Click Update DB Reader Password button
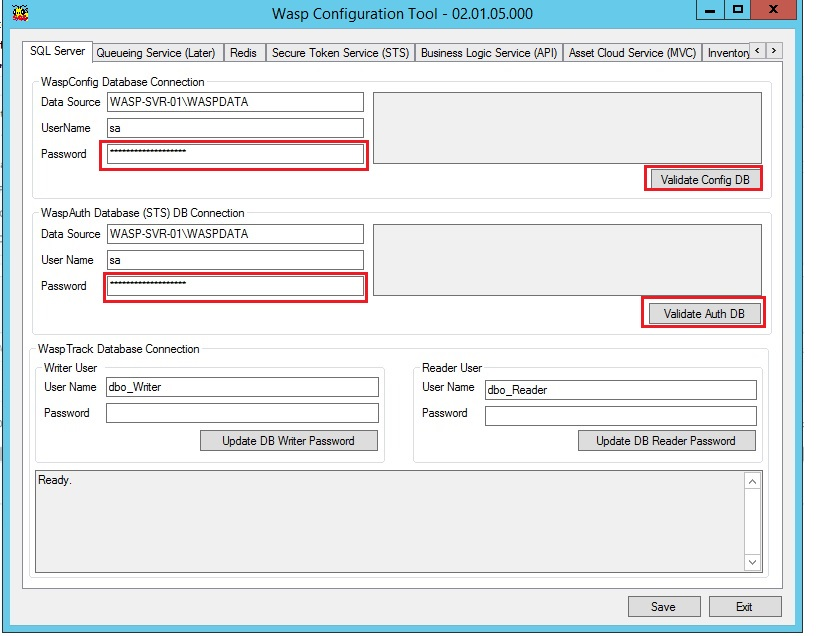Screen dimensions: 836x636 (666, 440)
